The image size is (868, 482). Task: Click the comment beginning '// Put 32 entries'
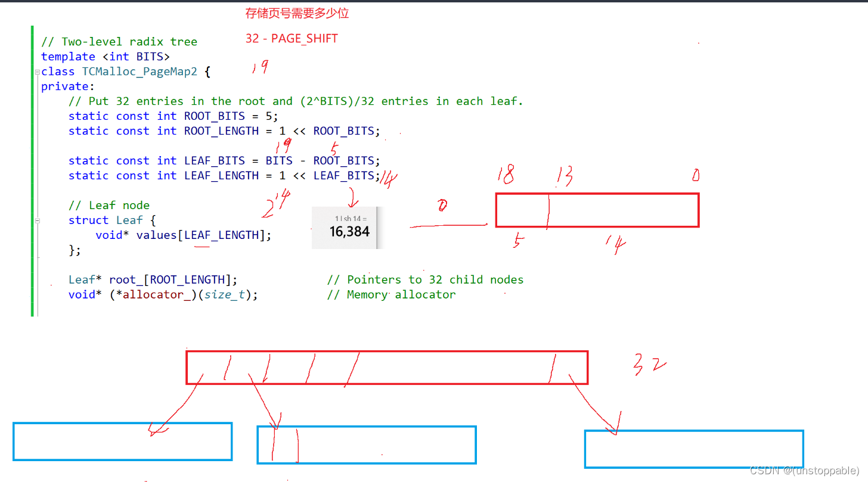(x=296, y=101)
